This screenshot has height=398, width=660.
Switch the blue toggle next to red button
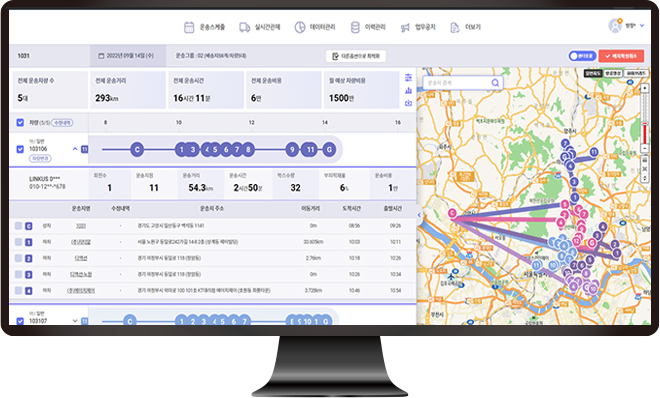click(x=582, y=56)
